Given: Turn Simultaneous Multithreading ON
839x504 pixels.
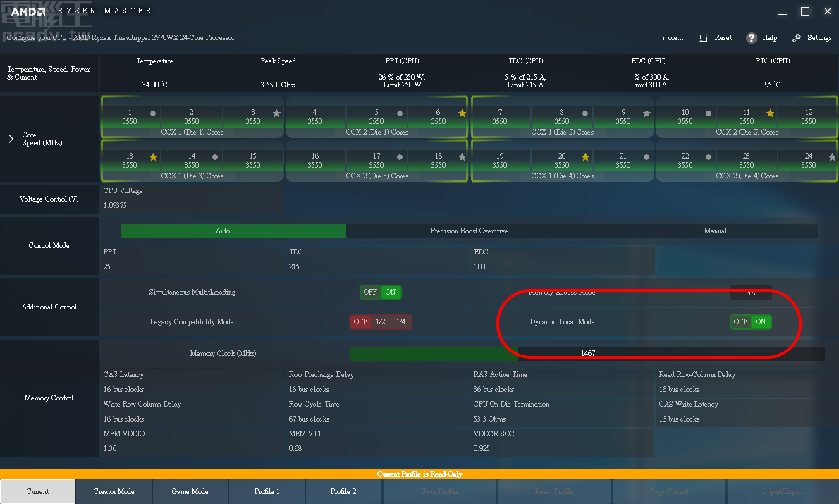Looking at the screenshot, I should point(391,292).
